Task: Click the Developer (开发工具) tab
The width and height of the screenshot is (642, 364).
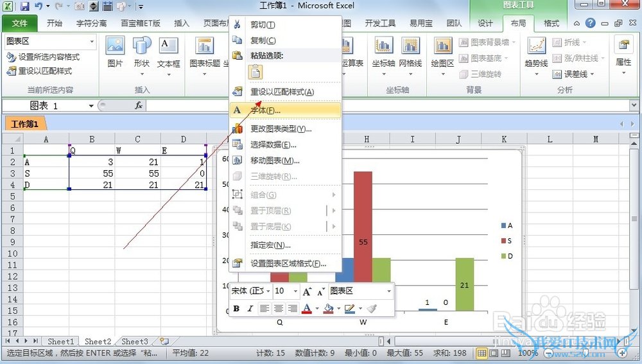Action: point(380,23)
